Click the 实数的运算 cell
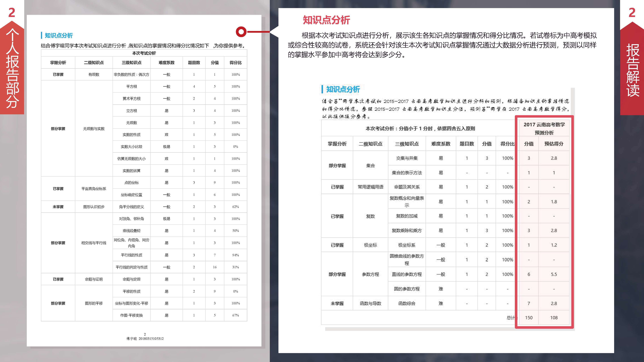This screenshot has height=362, width=644. [131, 171]
